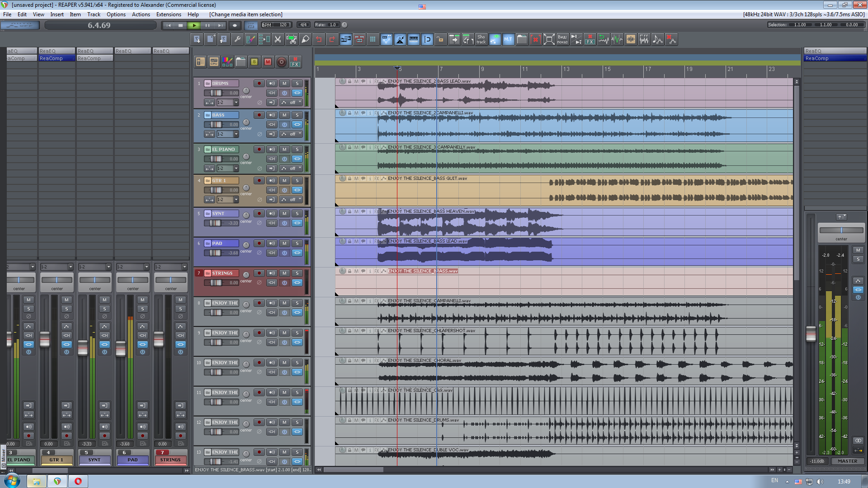The height and width of the screenshot is (488, 868).
Task: Expand GTR 1 track 1-2 channel dropdown
Action: pos(236,200)
